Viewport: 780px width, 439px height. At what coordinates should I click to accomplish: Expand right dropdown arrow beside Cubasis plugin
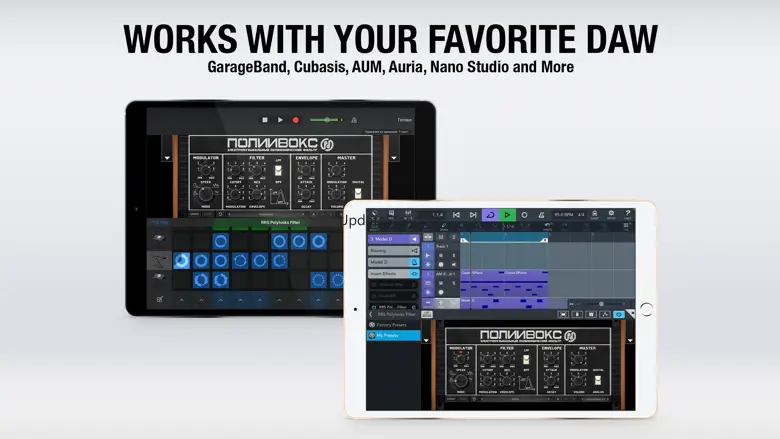pyautogui.click(x=630, y=341)
